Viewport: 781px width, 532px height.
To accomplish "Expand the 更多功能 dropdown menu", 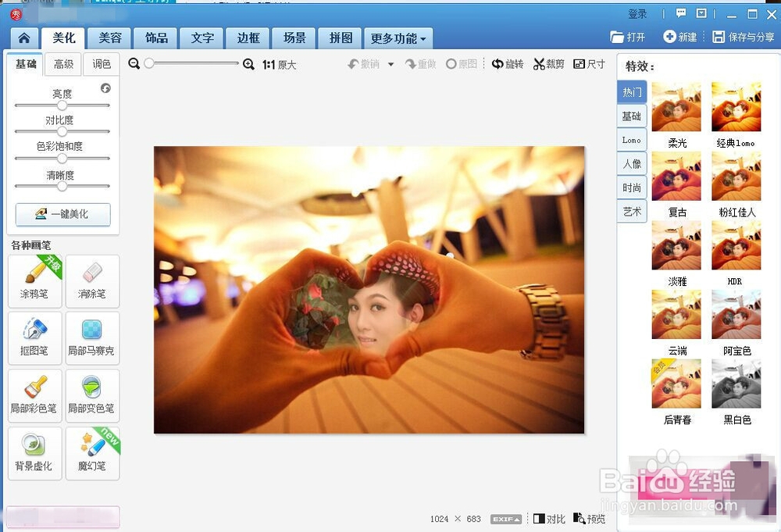I will point(398,37).
